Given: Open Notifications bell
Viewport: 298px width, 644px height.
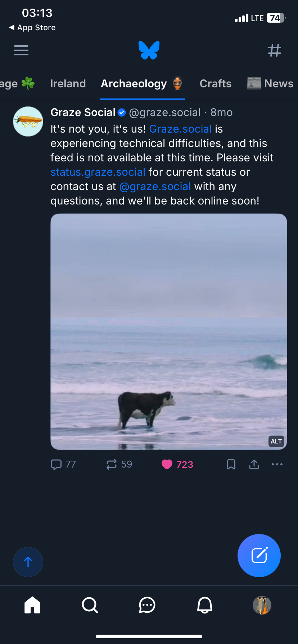Looking at the screenshot, I should [x=205, y=605].
